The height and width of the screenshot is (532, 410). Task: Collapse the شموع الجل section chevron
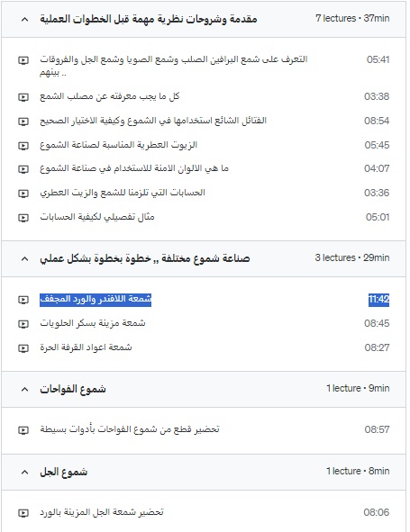pos(24,472)
